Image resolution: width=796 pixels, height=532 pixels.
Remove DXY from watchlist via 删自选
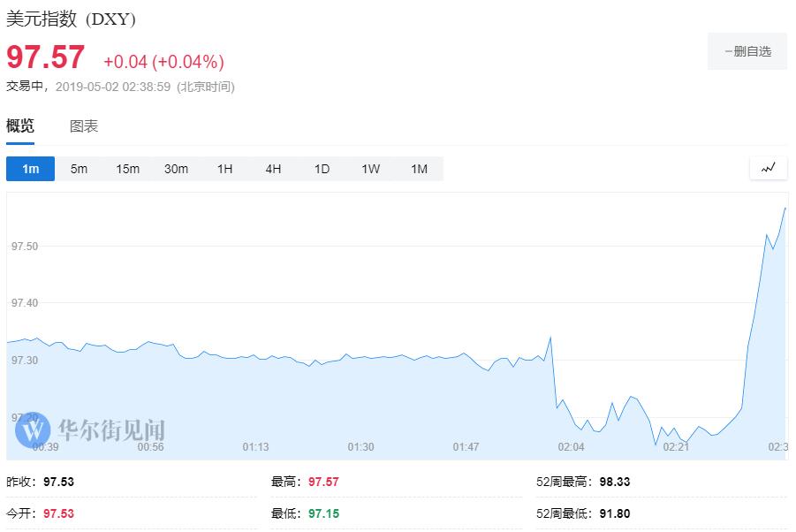click(x=747, y=51)
